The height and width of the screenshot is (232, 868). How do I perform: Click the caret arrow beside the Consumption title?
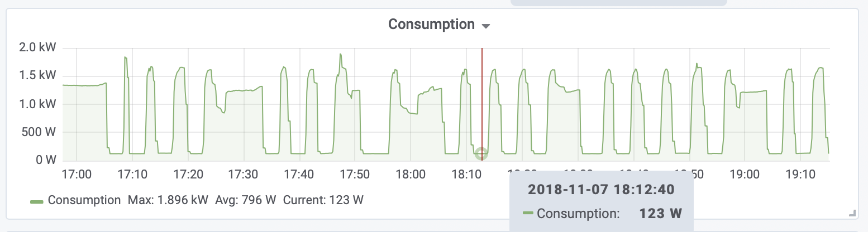pos(485,26)
